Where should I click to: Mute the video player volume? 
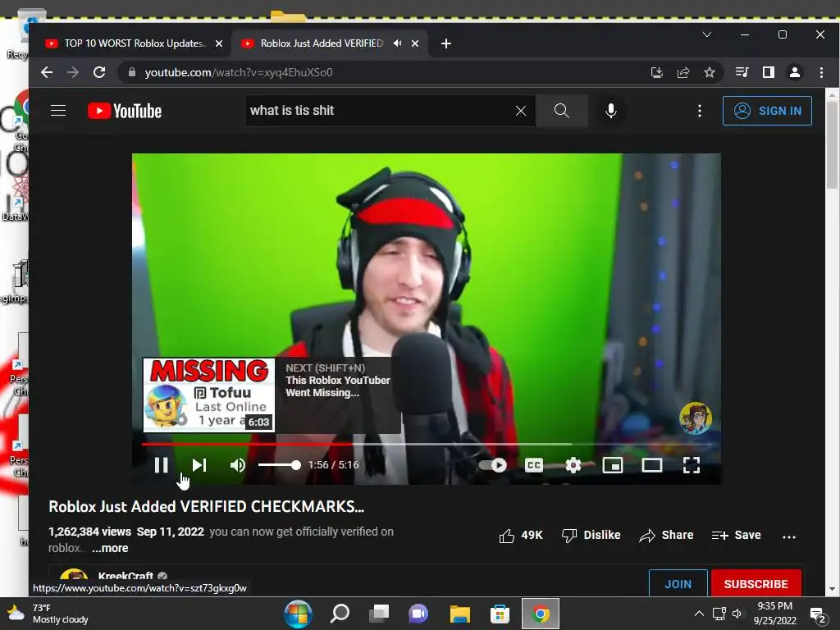(x=237, y=465)
